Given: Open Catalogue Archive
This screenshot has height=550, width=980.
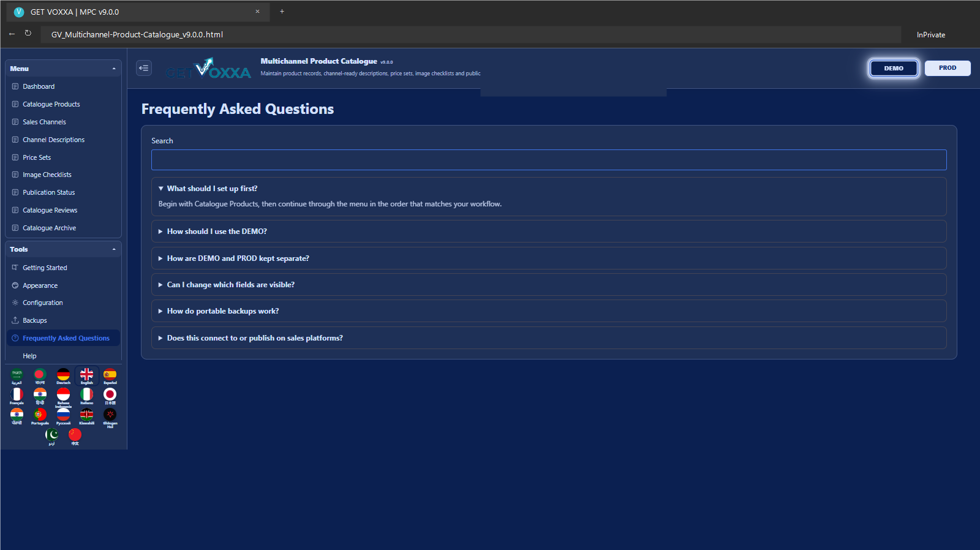Looking at the screenshot, I should tap(63, 228).
